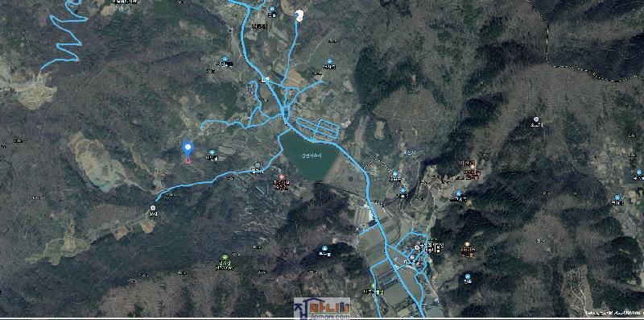Click the large blue location pin marker
Screen dimensions: 644x320
click(x=188, y=148)
